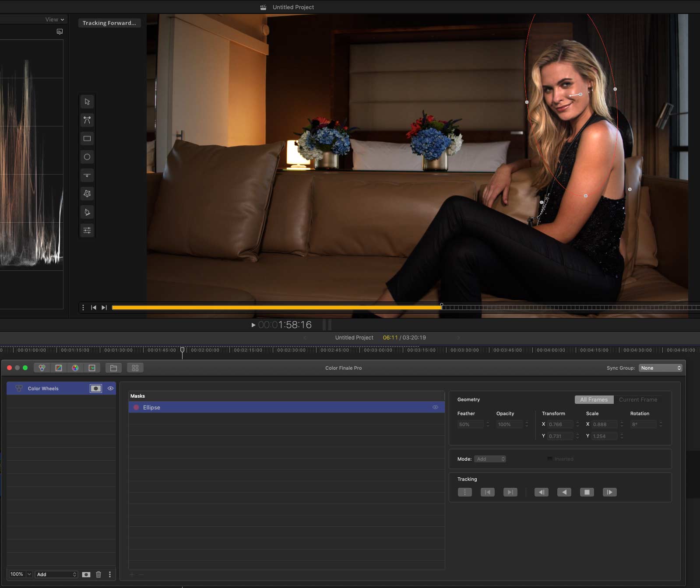Viewport: 700px width, 588px height.
Task: Choose the bezier path mask tool
Action: click(x=87, y=120)
